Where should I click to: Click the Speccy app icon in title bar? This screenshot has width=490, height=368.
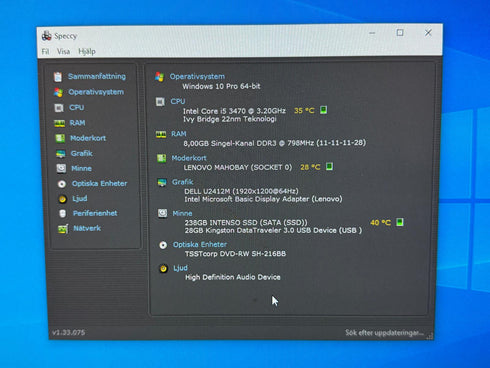(46, 36)
